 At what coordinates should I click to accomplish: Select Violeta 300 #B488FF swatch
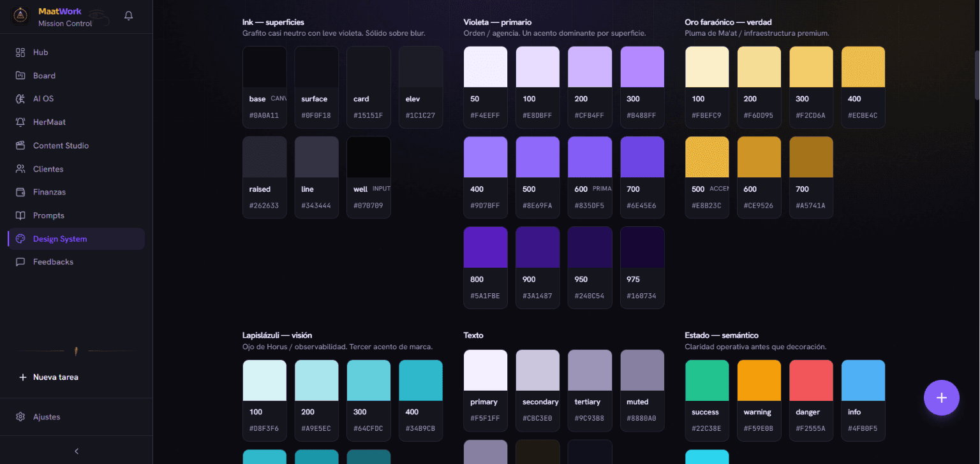click(x=642, y=87)
